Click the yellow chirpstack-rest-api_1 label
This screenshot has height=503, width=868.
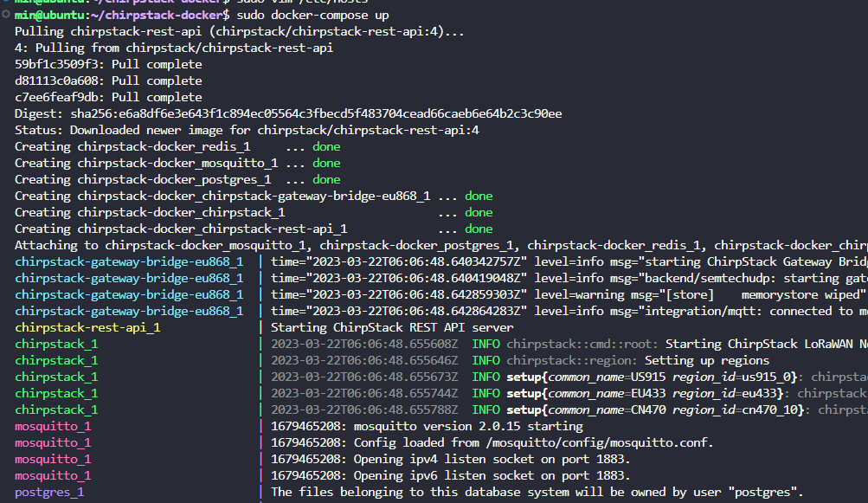pyautogui.click(x=87, y=327)
